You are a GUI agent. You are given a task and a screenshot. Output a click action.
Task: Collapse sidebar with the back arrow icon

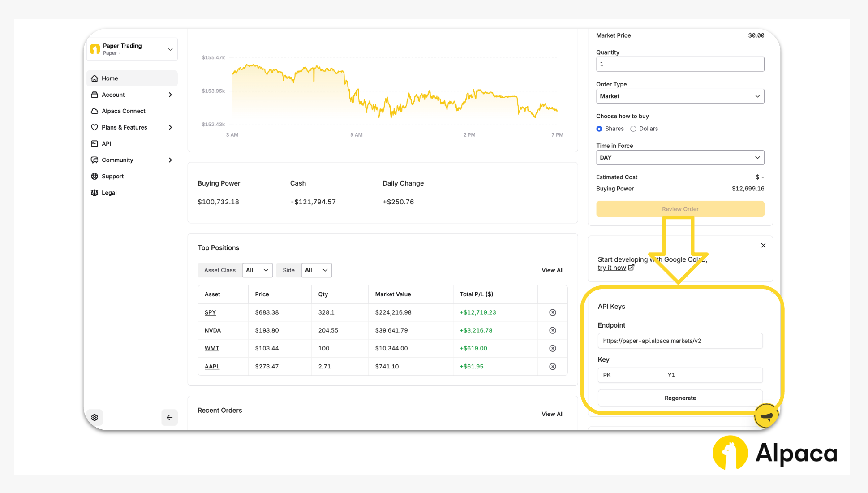[169, 417]
